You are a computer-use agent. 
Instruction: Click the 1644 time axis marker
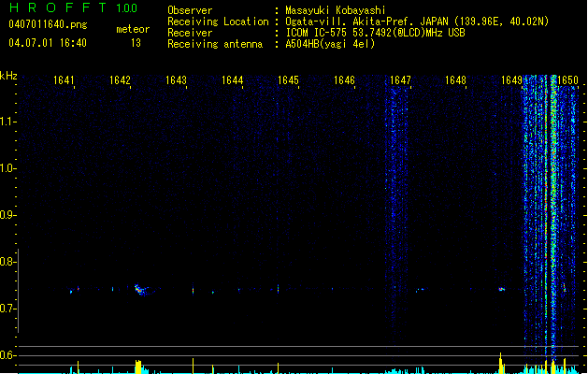pos(232,80)
